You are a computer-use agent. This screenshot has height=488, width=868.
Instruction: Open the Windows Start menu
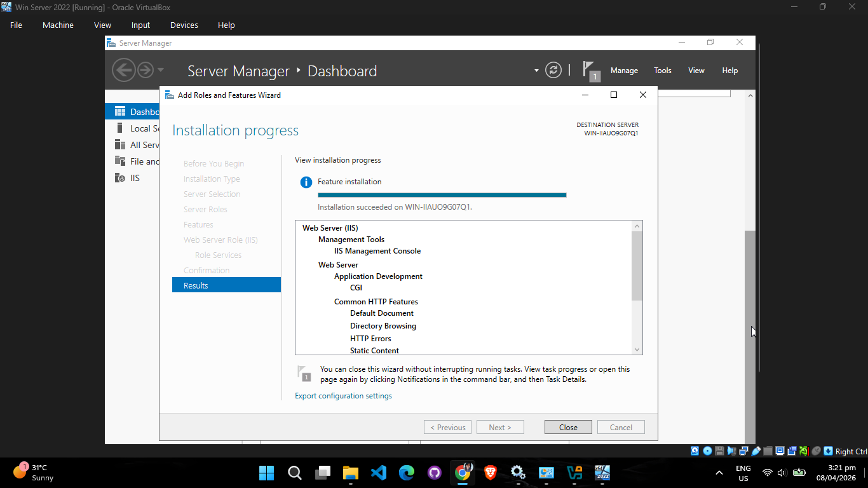coord(266,473)
